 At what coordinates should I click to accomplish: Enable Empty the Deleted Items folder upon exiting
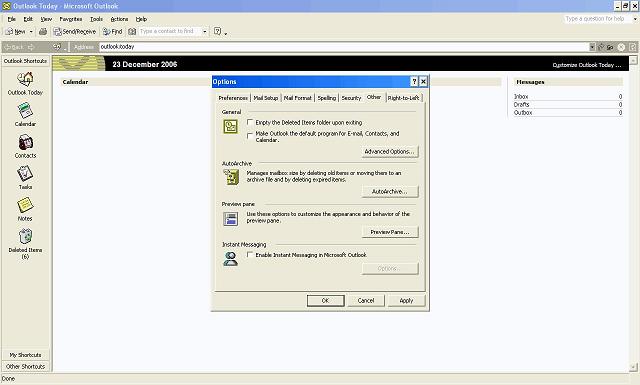pos(250,122)
